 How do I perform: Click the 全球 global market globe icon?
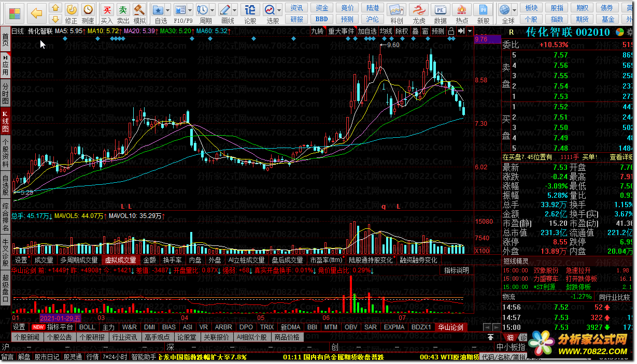pos(504,9)
